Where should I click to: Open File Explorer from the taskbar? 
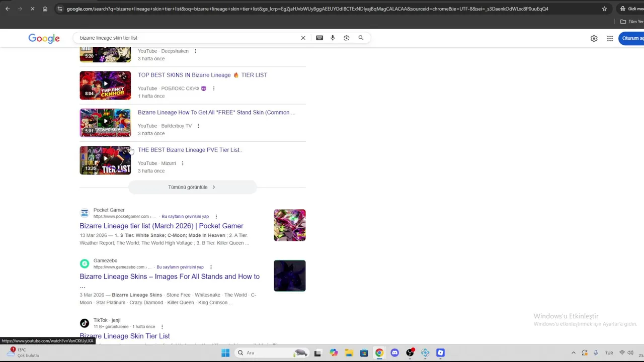pos(349,353)
